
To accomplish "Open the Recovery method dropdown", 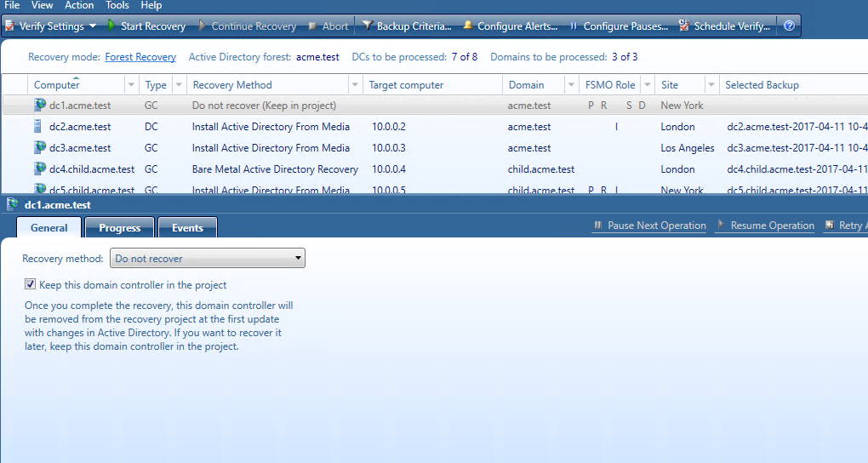I will [208, 258].
